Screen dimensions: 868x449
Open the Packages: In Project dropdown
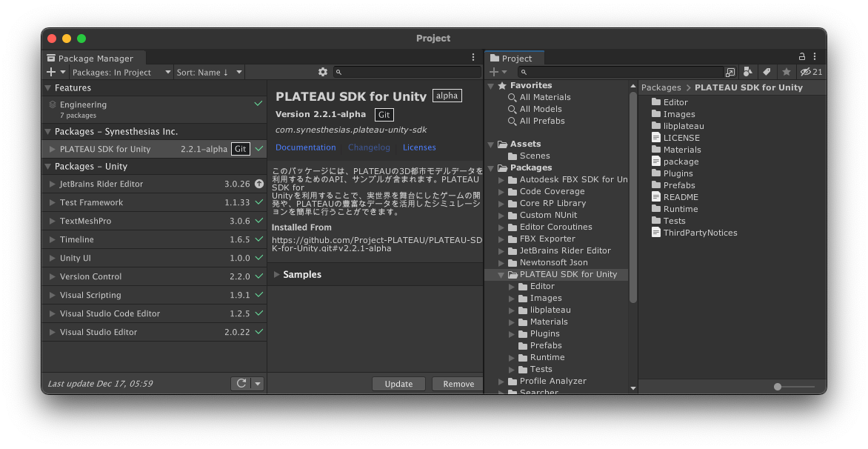click(x=121, y=72)
